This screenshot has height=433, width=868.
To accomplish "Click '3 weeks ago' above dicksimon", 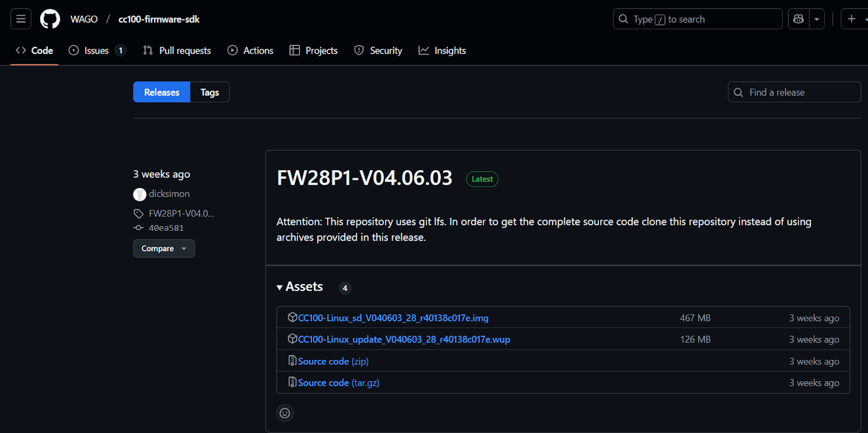I will coord(162,174).
